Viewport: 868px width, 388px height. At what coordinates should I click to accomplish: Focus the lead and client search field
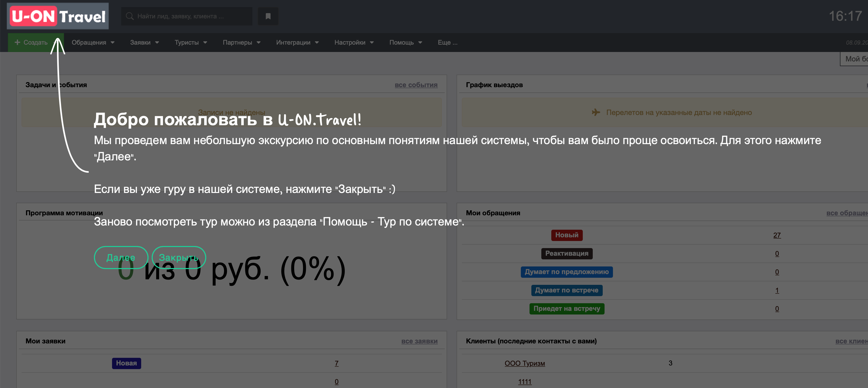click(187, 16)
